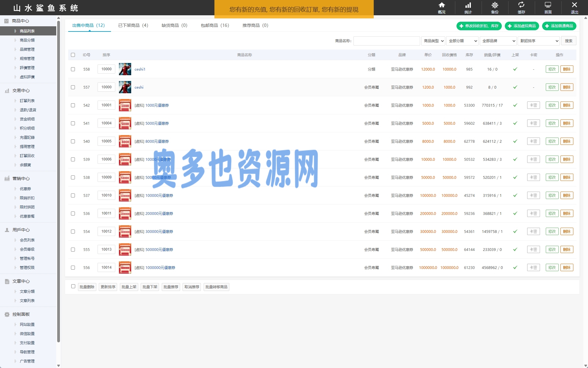
Task: Click the 缓存 refresh cache icon
Action: (x=521, y=6)
